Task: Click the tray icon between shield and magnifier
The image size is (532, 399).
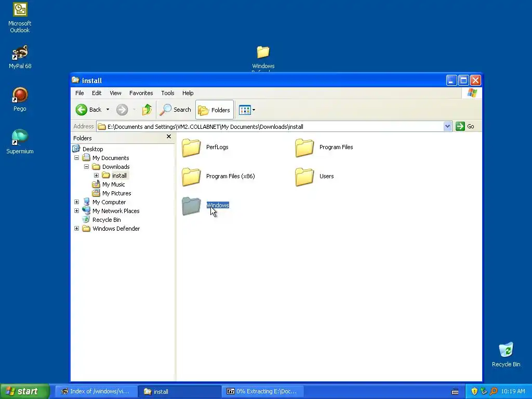Action: [x=484, y=391]
